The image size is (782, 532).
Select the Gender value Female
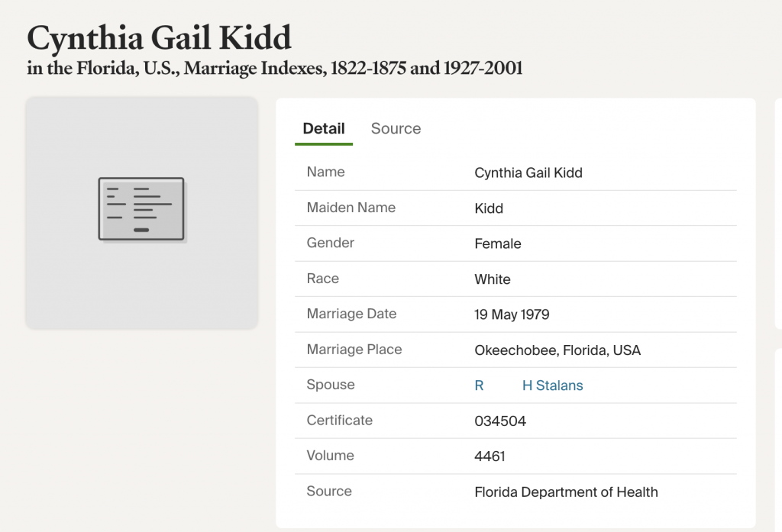[x=498, y=244]
